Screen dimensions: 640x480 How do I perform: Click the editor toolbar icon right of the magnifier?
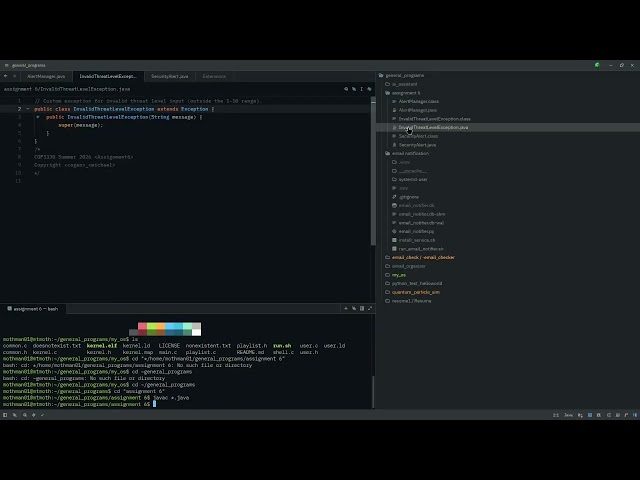coord(354,89)
